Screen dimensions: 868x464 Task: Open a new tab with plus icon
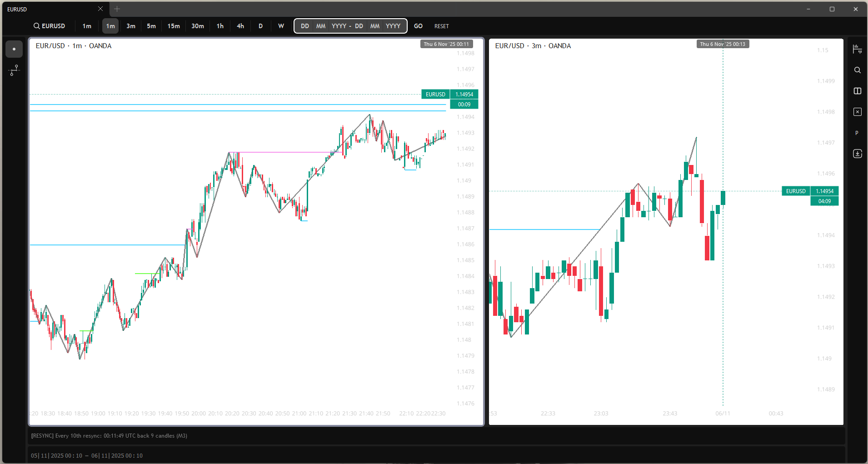tap(117, 9)
